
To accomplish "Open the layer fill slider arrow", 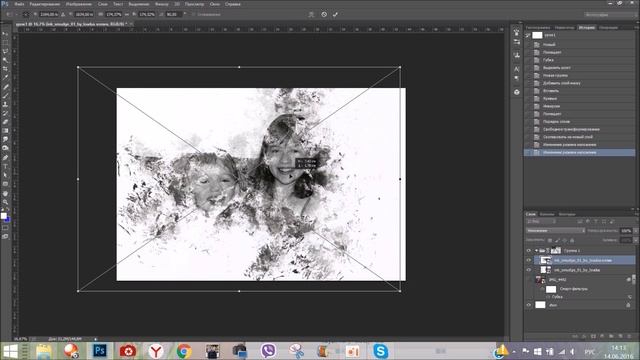I will click(636, 240).
